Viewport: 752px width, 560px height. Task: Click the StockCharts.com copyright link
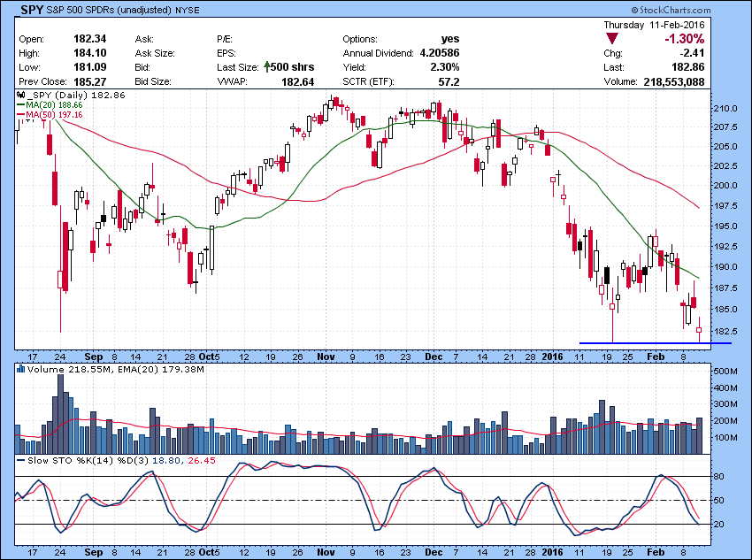coord(671,10)
